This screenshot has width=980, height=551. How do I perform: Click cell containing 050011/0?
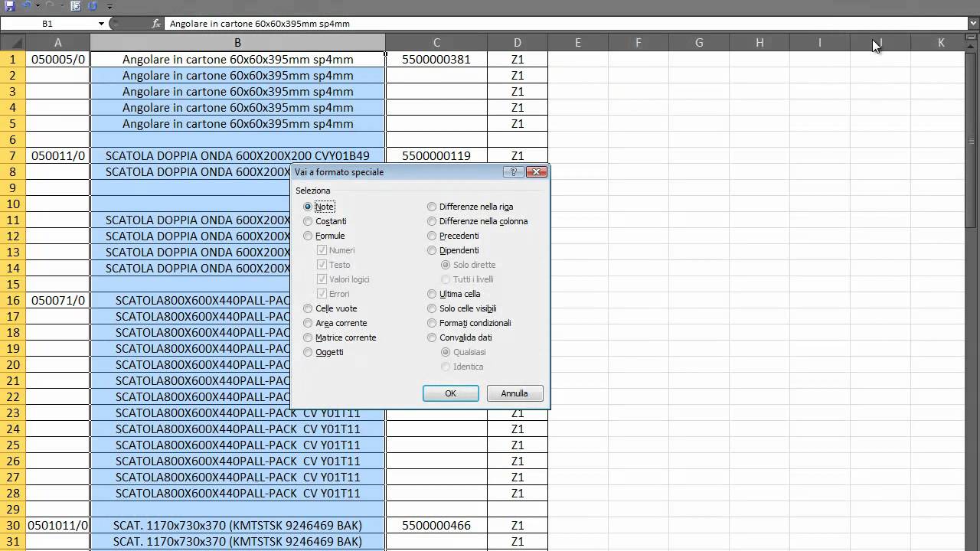(x=58, y=155)
